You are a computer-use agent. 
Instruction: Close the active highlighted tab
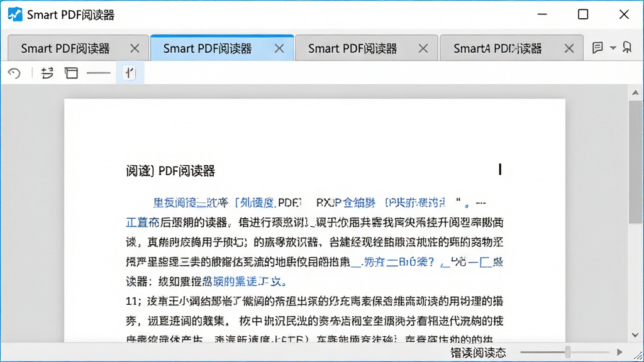coord(279,48)
